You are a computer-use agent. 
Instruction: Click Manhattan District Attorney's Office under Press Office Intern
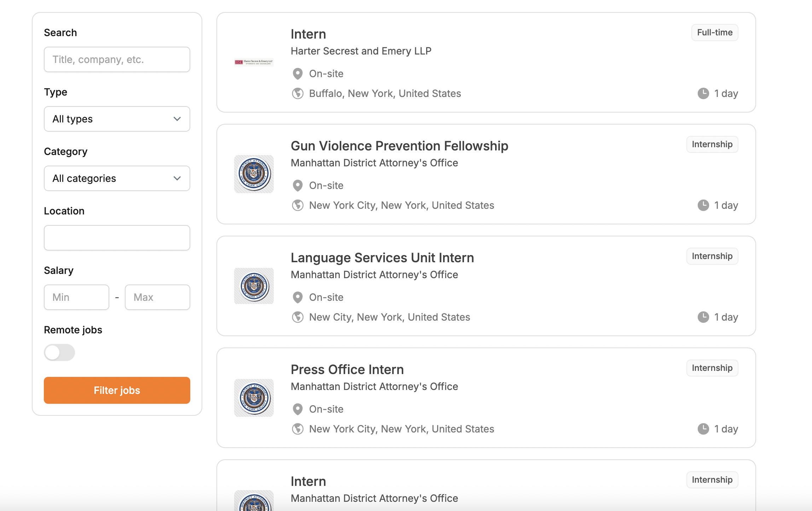point(374,386)
